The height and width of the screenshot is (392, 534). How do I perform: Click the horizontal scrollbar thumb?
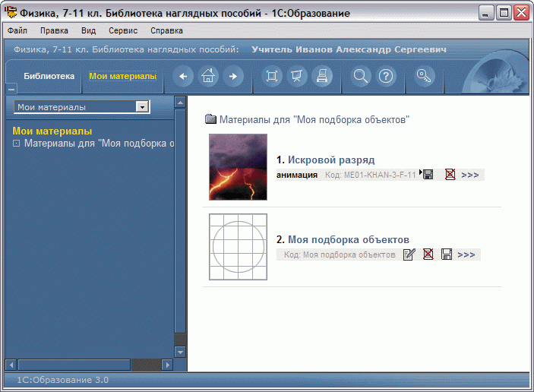point(74,365)
